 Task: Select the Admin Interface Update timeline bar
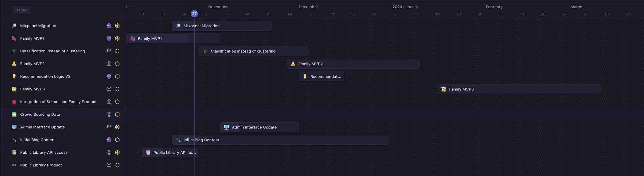[x=259, y=127]
